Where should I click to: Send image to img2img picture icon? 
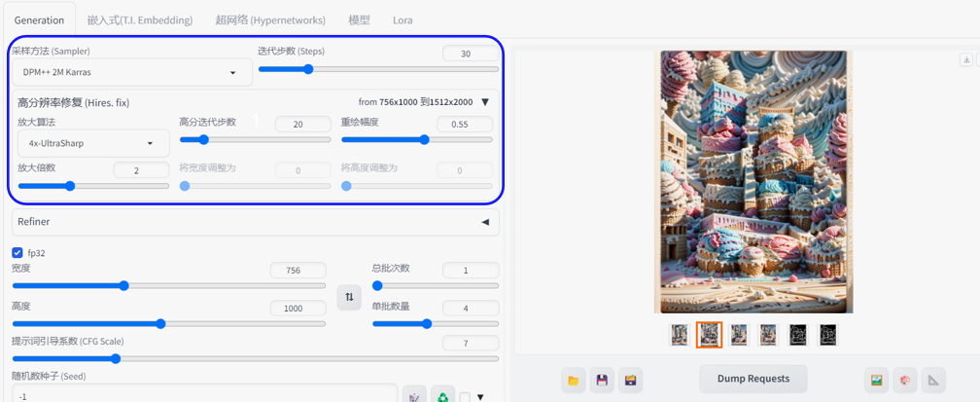click(876, 380)
